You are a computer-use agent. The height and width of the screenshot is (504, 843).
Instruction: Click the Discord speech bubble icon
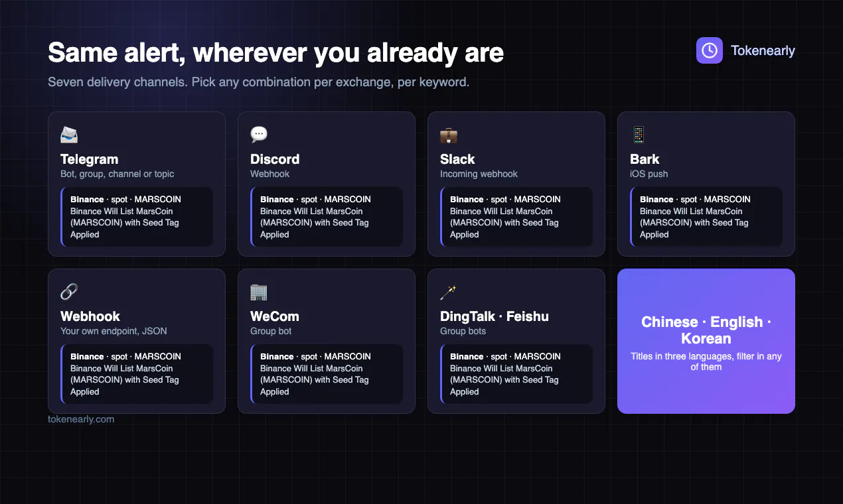259,135
